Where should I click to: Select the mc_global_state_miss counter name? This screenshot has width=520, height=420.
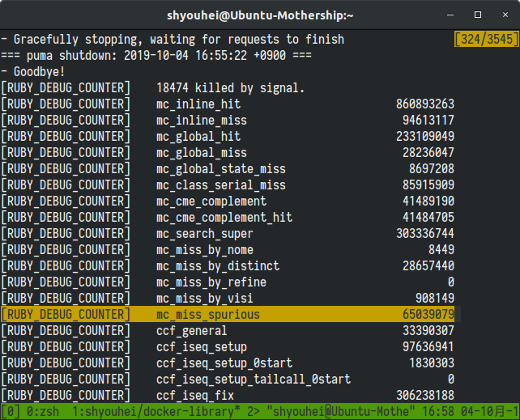pos(221,169)
